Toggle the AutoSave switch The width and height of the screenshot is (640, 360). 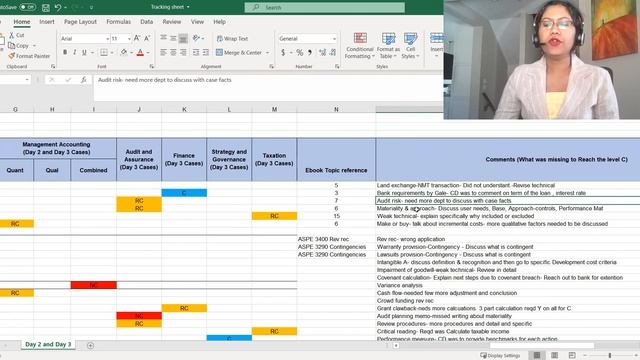tap(27, 7)
